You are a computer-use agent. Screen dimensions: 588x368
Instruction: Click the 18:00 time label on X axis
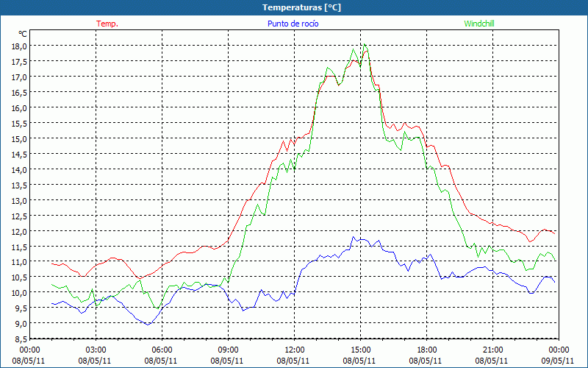click(427, 350)
